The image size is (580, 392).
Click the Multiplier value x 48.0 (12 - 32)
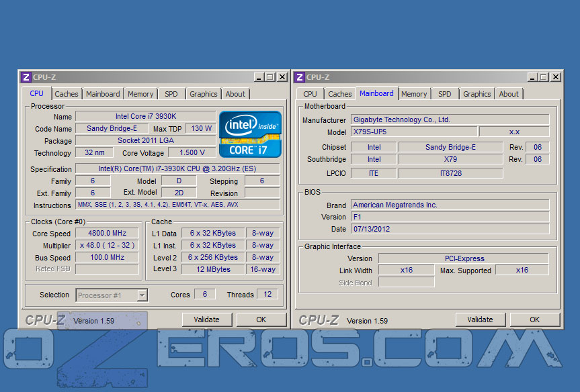(x=108, y=245)
